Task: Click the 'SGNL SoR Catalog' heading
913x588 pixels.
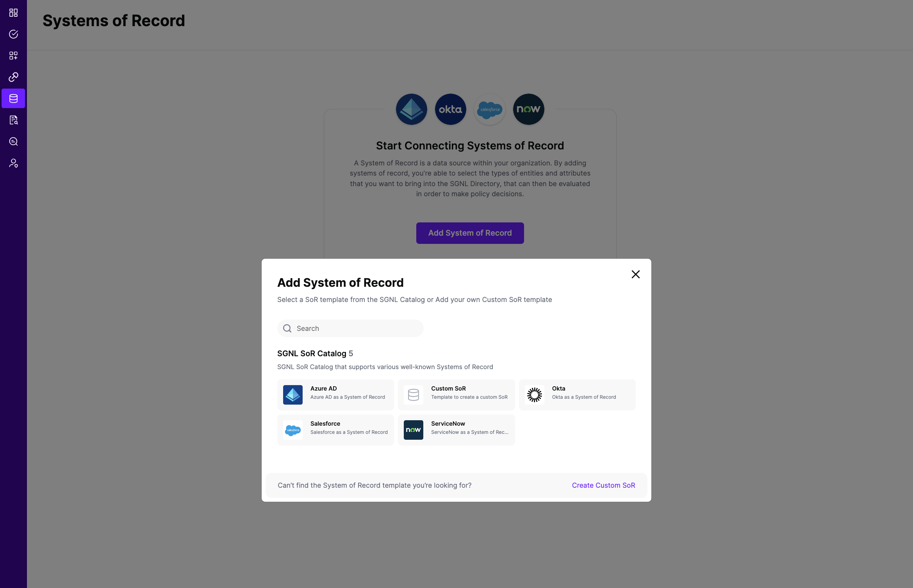Action: [x=312, y=354]
